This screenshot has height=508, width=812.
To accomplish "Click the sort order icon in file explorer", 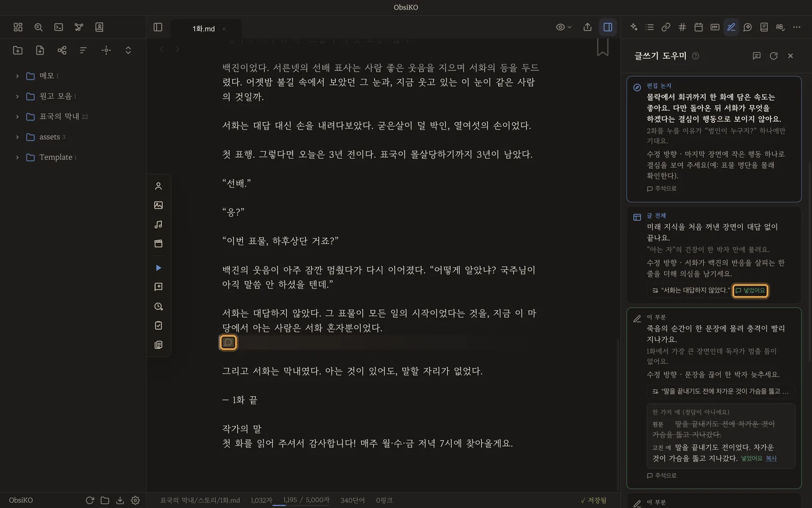I will pos(84,50).
